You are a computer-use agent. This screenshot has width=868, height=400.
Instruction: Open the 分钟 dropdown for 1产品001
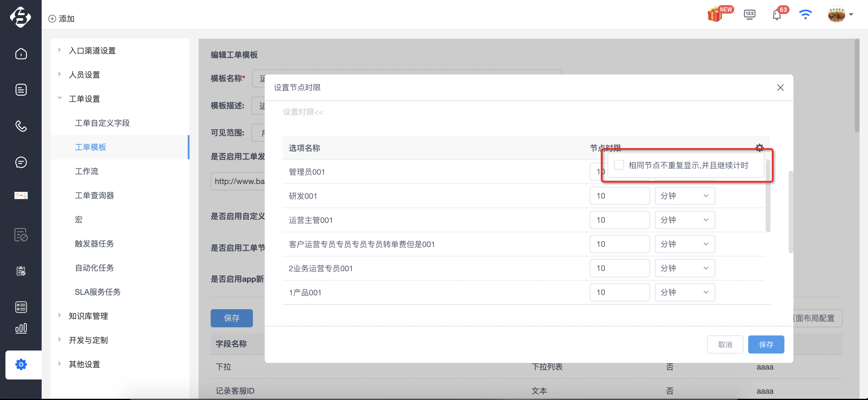[x=685, y=292]
